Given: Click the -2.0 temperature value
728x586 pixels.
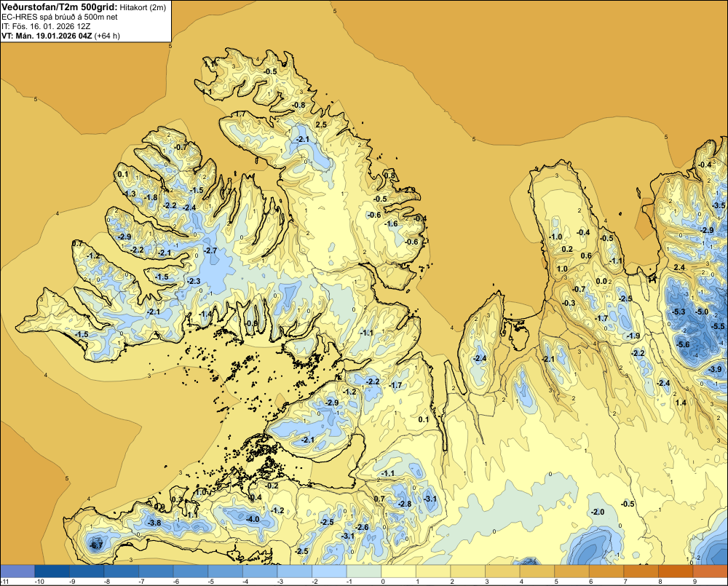Looking at the screenshot, I should [598, 512].
